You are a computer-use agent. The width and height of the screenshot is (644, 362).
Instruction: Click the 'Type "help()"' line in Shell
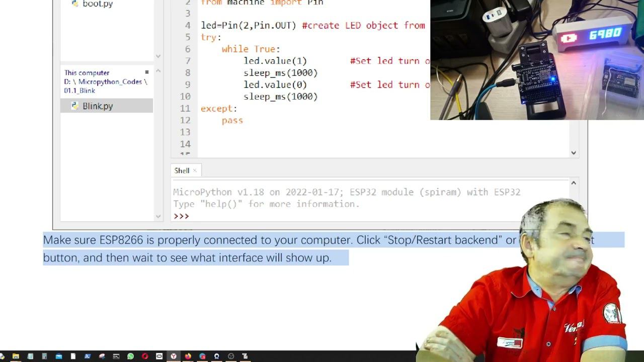266,204
